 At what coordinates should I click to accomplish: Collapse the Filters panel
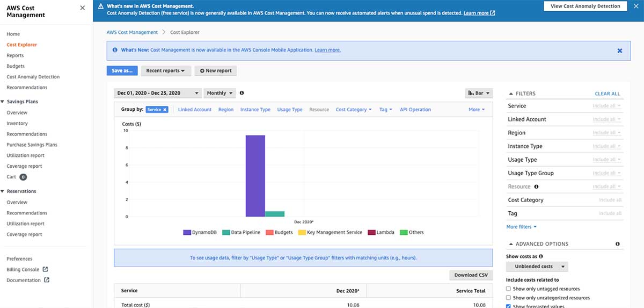pyautogui.click(x=510, y=94)
